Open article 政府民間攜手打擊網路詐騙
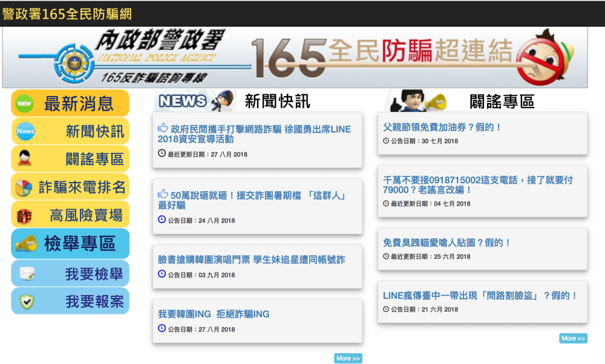 click(254, 134)
